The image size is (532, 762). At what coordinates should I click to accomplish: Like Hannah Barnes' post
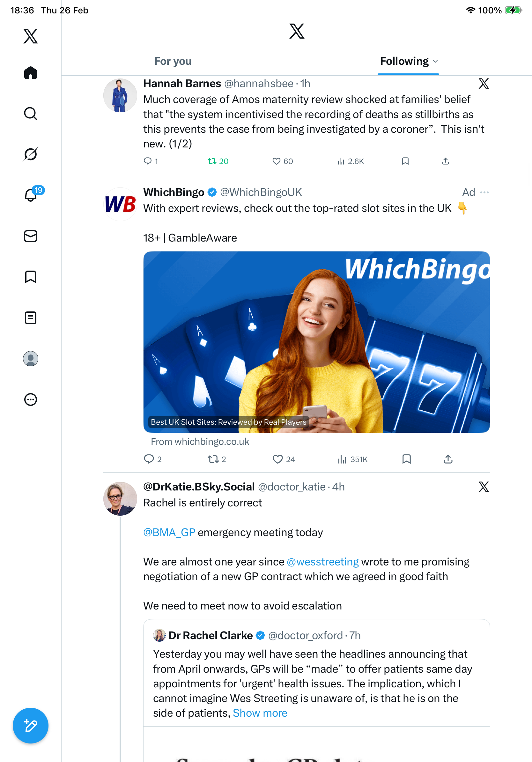pyautogui.click(x=276, y=161)
